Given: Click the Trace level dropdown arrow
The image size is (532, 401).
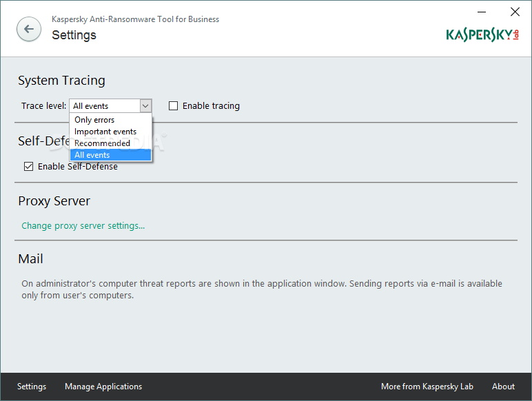Looking at the screenshot, I should coord(145,106).
